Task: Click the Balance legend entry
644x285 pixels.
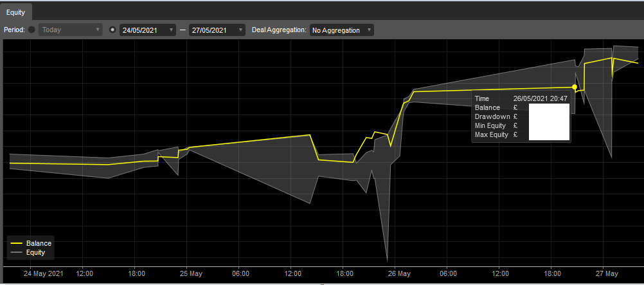Action: tap(31, 243)
